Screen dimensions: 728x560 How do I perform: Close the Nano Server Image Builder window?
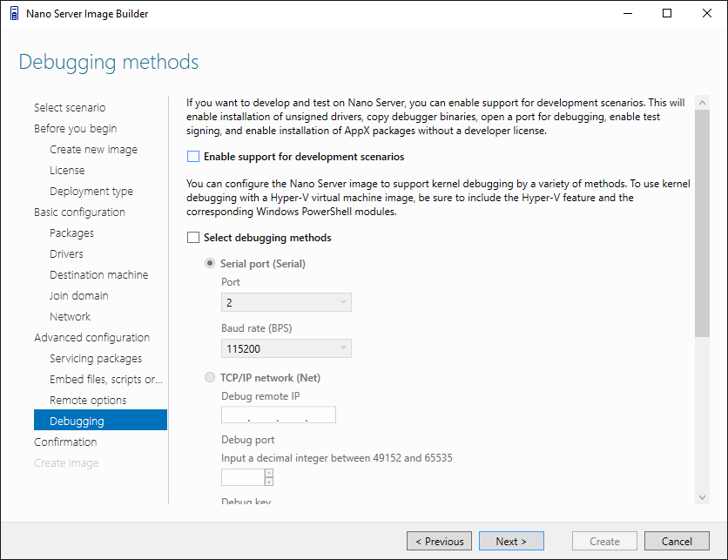707,13
